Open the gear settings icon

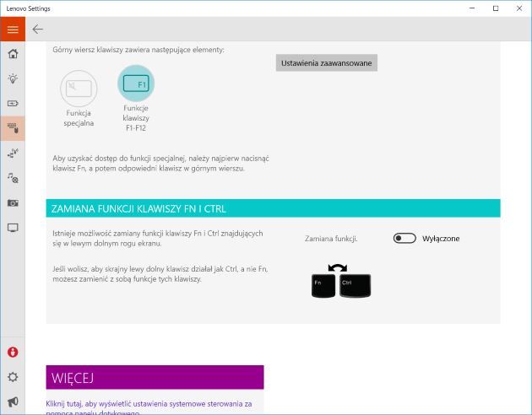click(x=13, y=377)
